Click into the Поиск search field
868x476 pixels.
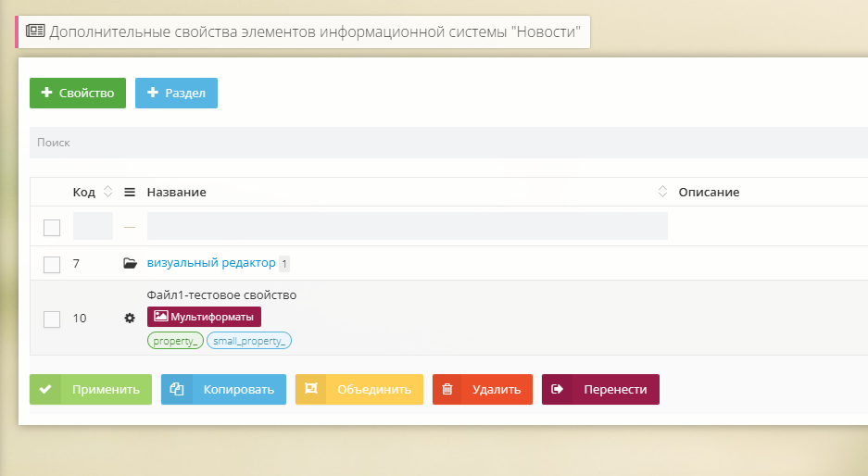coord(445,143)
